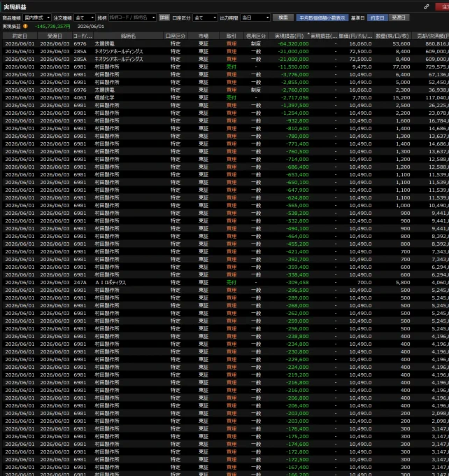Select the 信越化学 stock name cell
This screenshot has width=449, height=476.
point(104,98)
